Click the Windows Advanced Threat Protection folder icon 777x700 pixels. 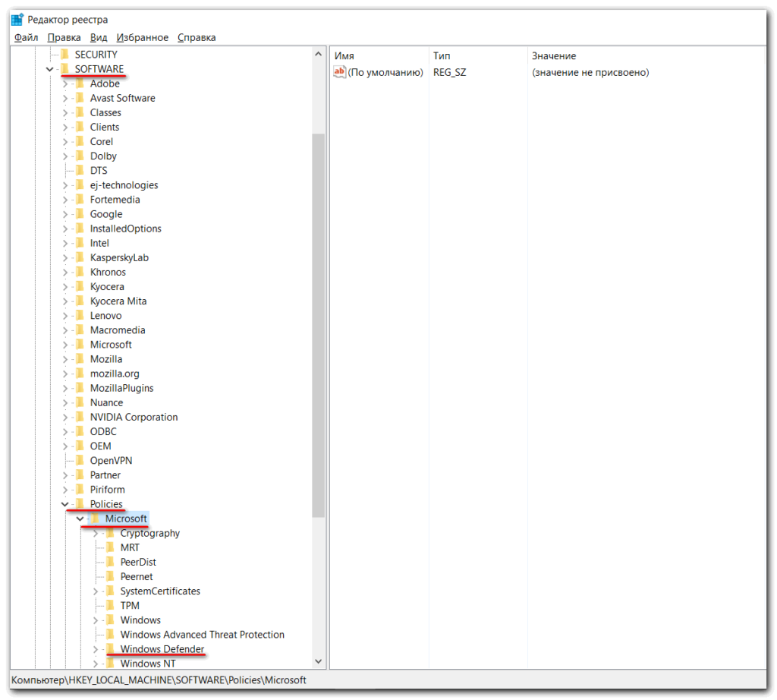111,634
